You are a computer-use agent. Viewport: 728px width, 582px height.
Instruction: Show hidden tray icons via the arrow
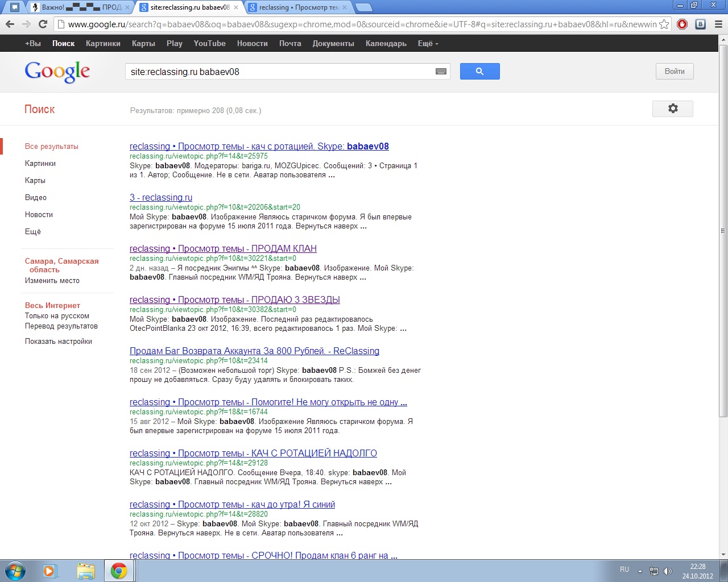(x=640, y=571)
